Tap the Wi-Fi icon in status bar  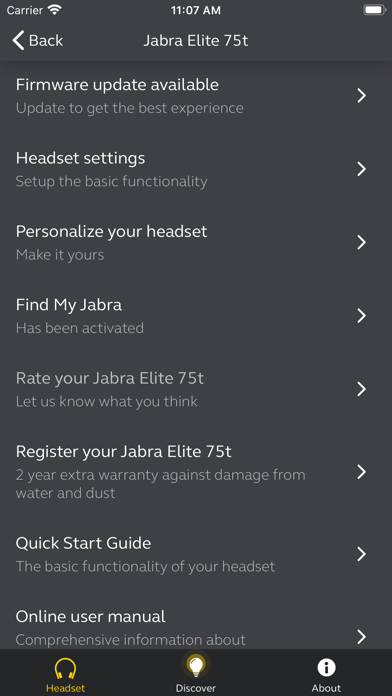pyautogui.click(x=55, y=10)
